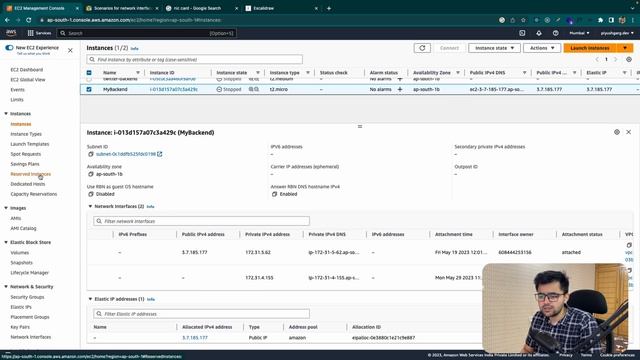Copy VPC ID icon in network interfaces table
The height and width of the screenshot is (360, 640).
click(629, 245)
